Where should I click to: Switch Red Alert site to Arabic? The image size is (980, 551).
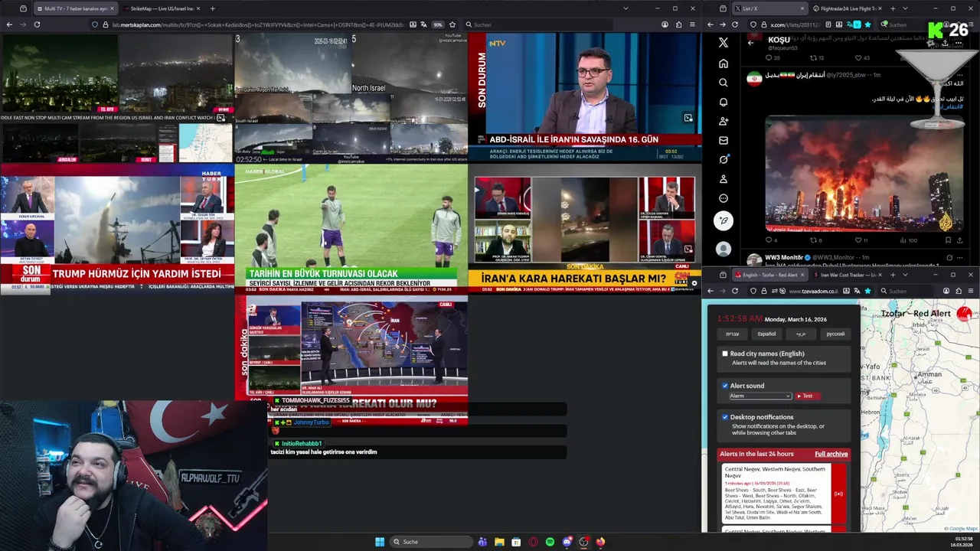click(801, 334)
